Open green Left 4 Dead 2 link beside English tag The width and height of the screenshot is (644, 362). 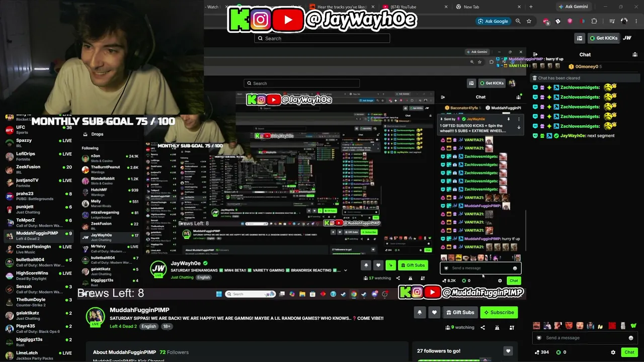coord(123,326)
